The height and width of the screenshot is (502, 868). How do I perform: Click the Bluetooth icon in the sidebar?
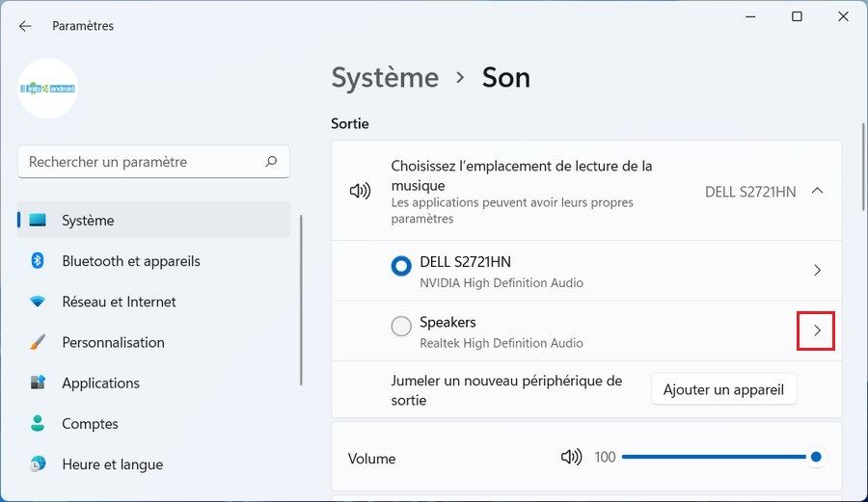(x=38, y=261)
